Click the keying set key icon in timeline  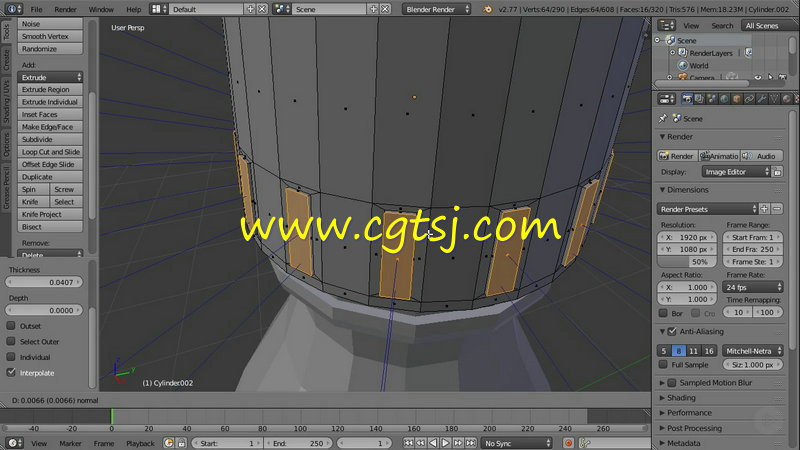[x=585, y=443]
